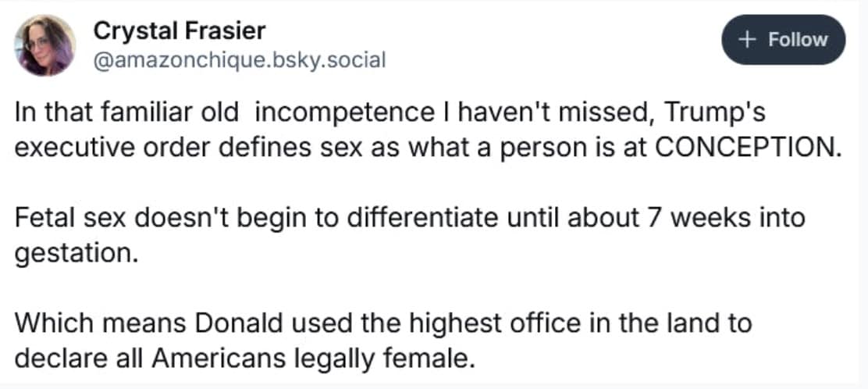This screenshot has height=389, width=868.
Task: Open the Crystal Frasier display name link
Action: (x=179, y=31)
